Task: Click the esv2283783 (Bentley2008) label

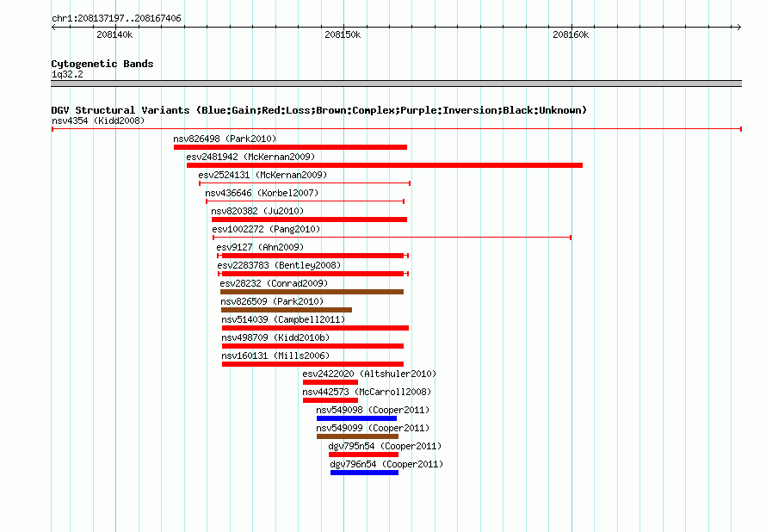Action: click(279, 265)
